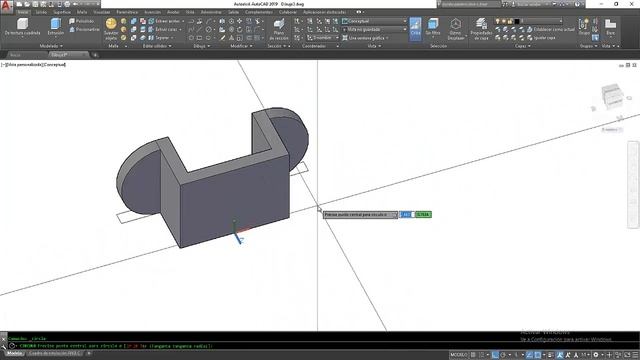Open the workspace switching gear icon
The width and height of the screenshot is (640, 360).
(596, 355)
